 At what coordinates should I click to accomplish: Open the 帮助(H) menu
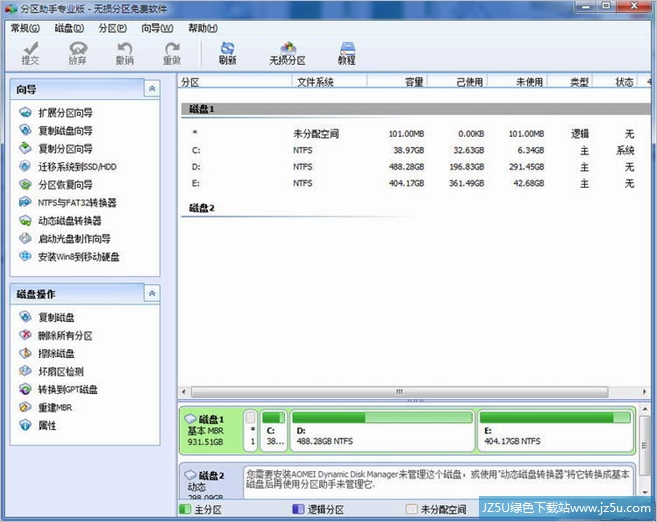203,28
